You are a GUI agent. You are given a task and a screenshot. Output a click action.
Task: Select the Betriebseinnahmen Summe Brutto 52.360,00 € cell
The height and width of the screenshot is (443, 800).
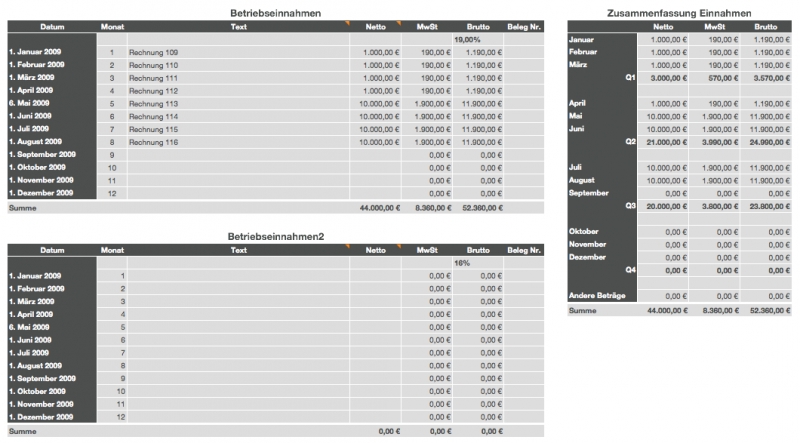(478, 207)
